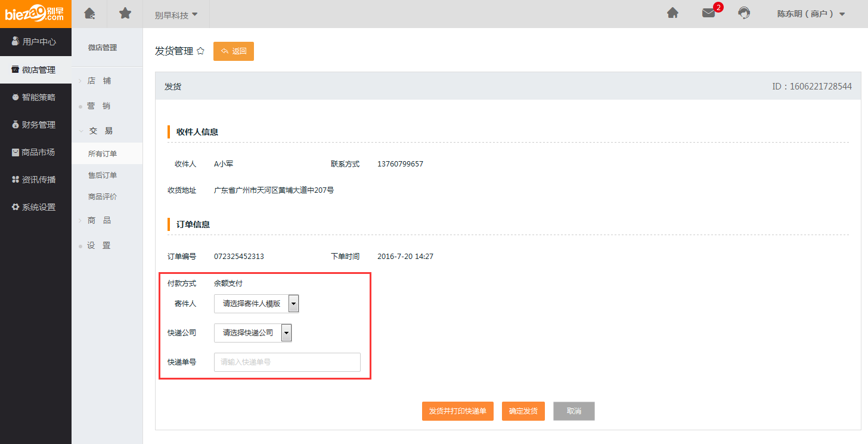Click the 用户中心 person icon
Screen dimensions: 868x444
click(x=15, y=41)
